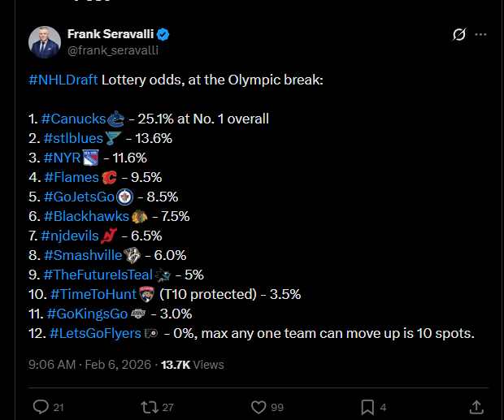Click the Frank Seravalli display name
The height and width of the screenshot is (420, 504).
pos(111,35)
